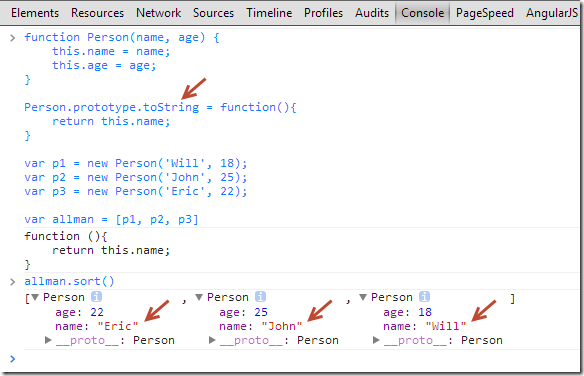Screen dimensions: 584x376
Task: Open the Audits tab
Action: [372, 13]
